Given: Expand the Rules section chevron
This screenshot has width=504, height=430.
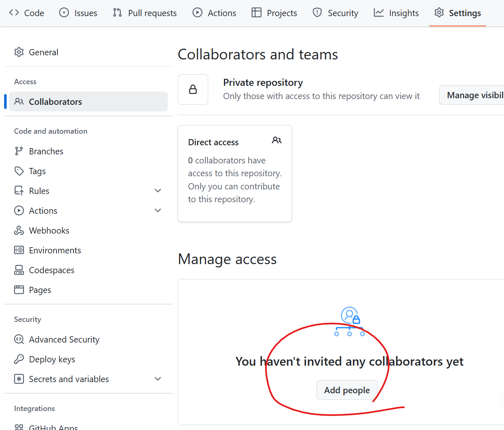Looking at the screenshot, I should pyautogui.click(x=158, y=191).
